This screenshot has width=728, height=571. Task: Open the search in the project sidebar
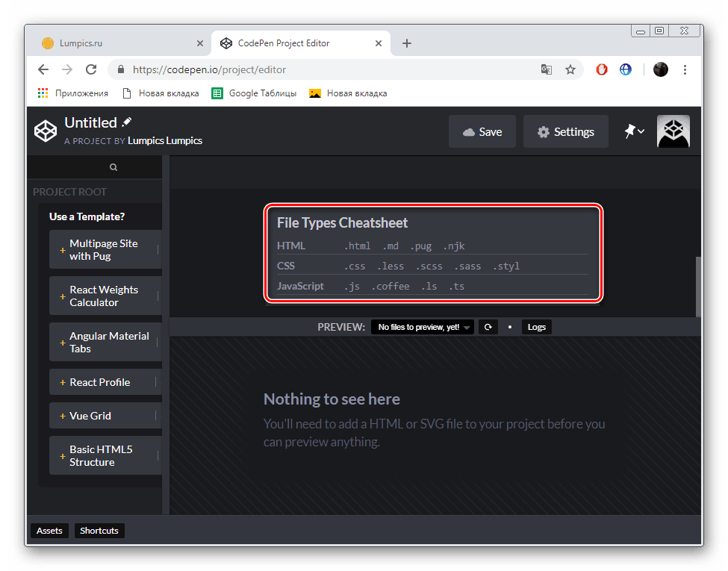(113, 166)
